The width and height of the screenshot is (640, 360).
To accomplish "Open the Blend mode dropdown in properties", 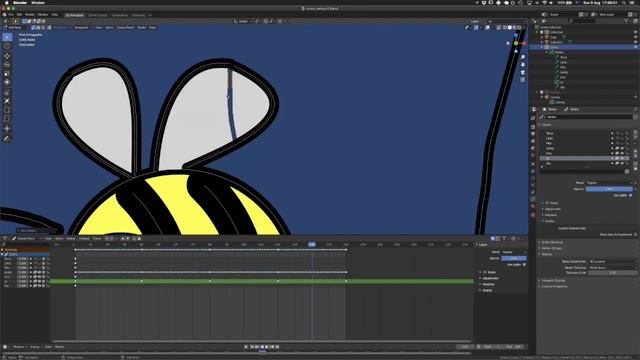I will pyautogui.click(x=610, y=183).
